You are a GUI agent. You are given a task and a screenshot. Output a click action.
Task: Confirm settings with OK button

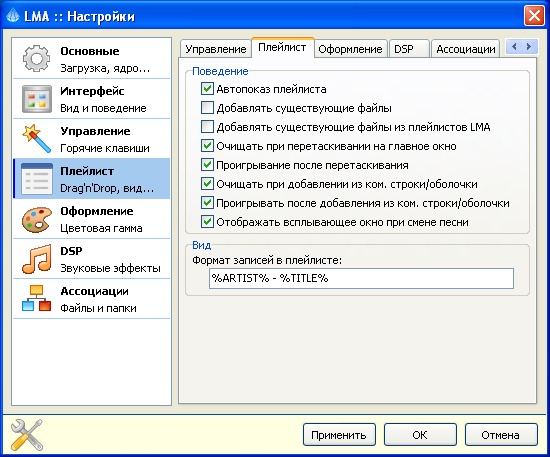[x=420, y=435]
